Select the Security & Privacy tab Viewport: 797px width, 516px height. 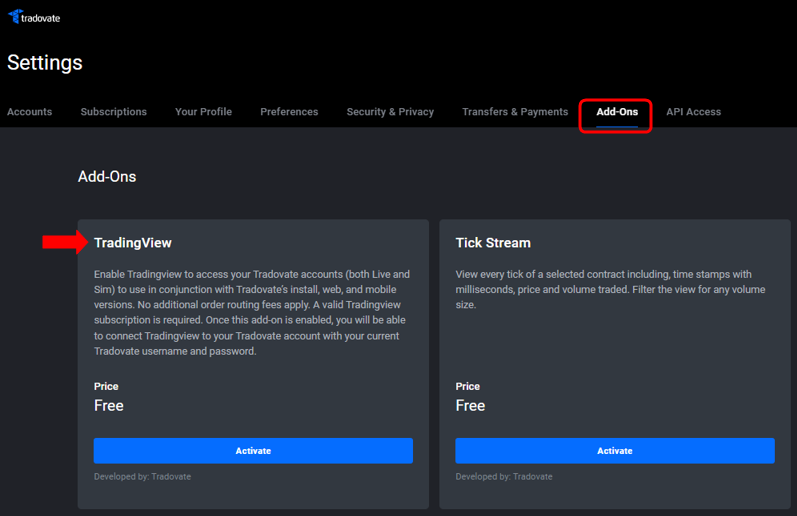390,112
